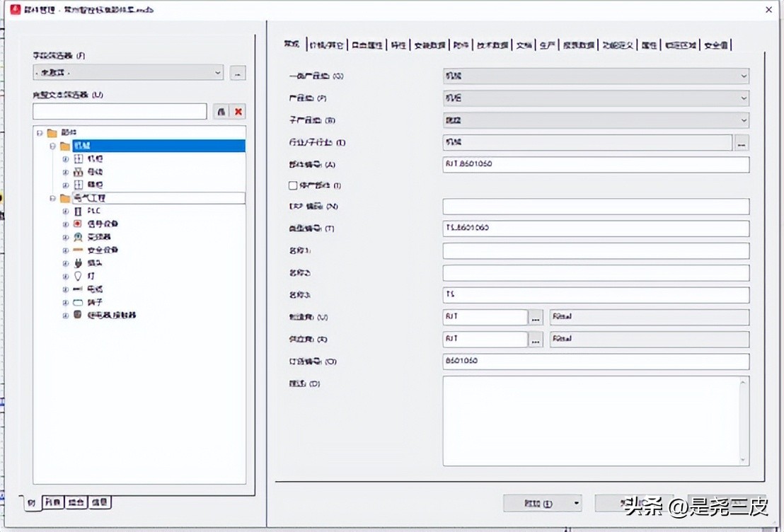784x532 pixels.
Task: Click dropdown arrow on the Extras (E) button
Action: [x=576, y=503]
